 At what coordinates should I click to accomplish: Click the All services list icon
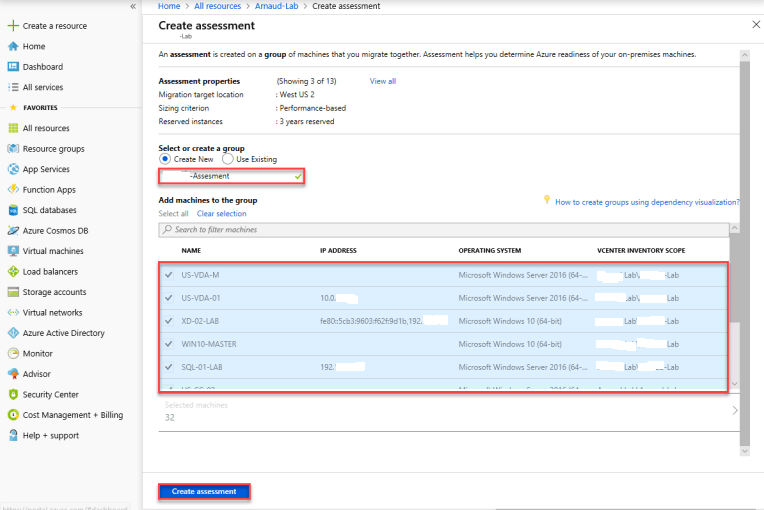coord(13,87)
